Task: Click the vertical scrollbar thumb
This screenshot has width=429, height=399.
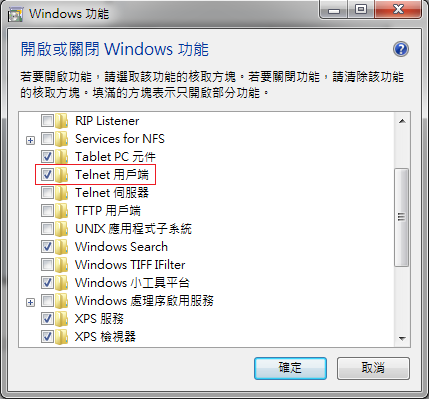Action: pos(402,217)
